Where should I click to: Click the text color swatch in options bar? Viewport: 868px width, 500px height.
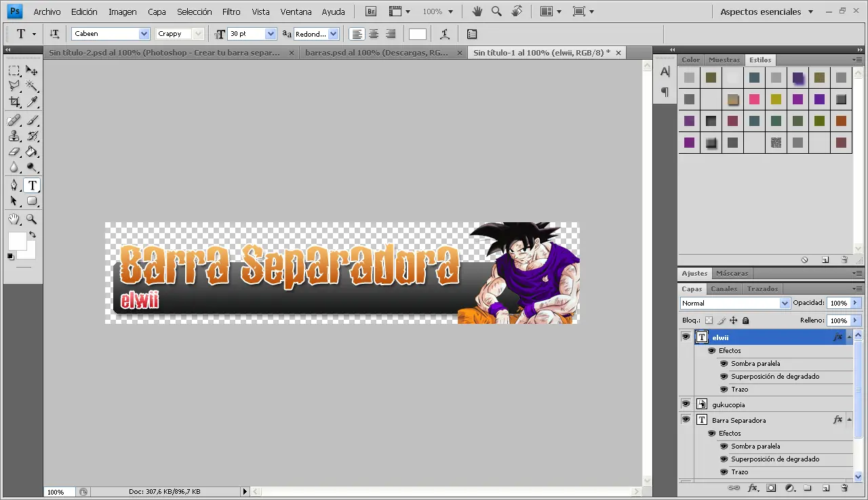(x=418, y=34)
